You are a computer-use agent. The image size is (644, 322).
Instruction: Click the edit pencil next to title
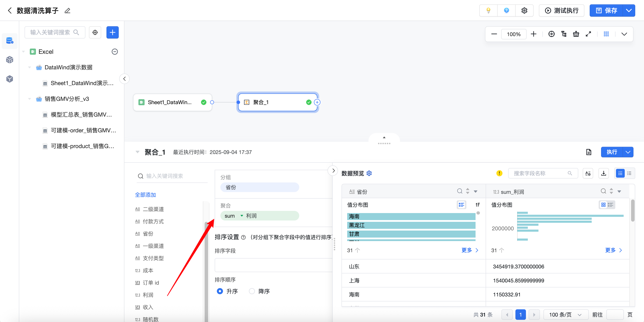(x=67, y=11)
